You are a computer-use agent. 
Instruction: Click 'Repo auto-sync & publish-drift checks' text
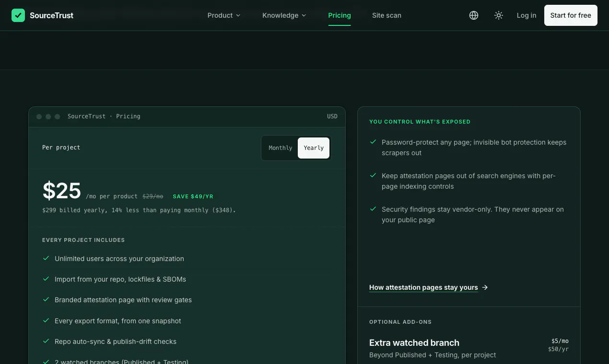(x=116, y=341)
